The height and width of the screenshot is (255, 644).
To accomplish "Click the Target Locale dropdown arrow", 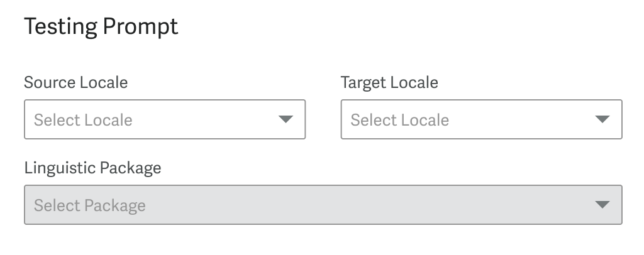I will [602, 119].
